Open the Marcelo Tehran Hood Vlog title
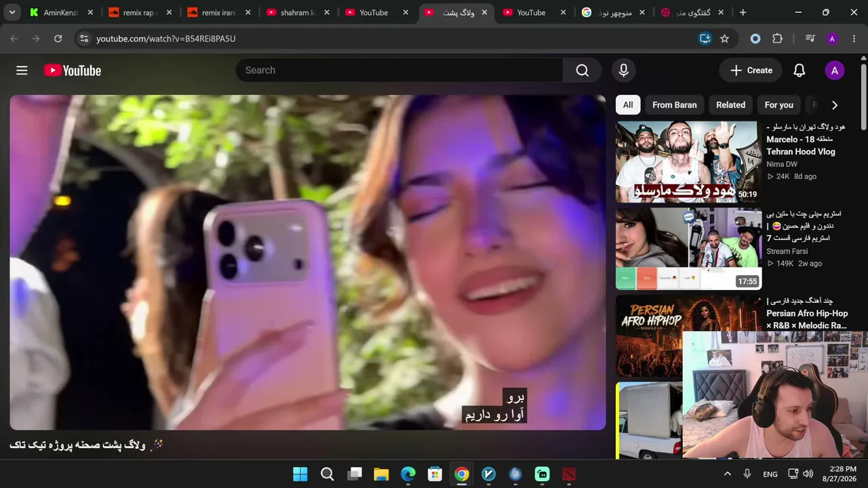 pyautogui.click(x=806, y=140)
